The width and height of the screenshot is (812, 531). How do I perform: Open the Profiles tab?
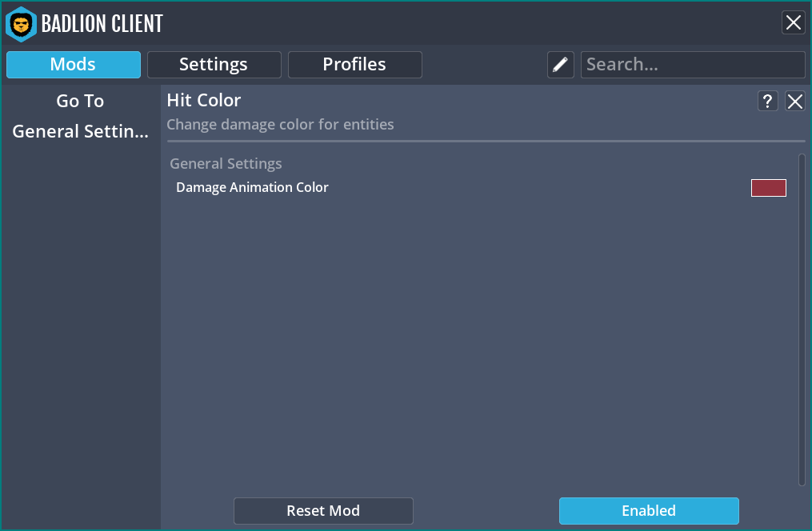(354, 65)
